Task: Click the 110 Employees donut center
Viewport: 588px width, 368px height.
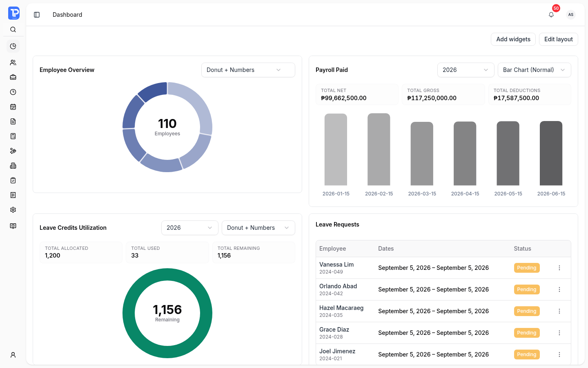Action: 167,127
